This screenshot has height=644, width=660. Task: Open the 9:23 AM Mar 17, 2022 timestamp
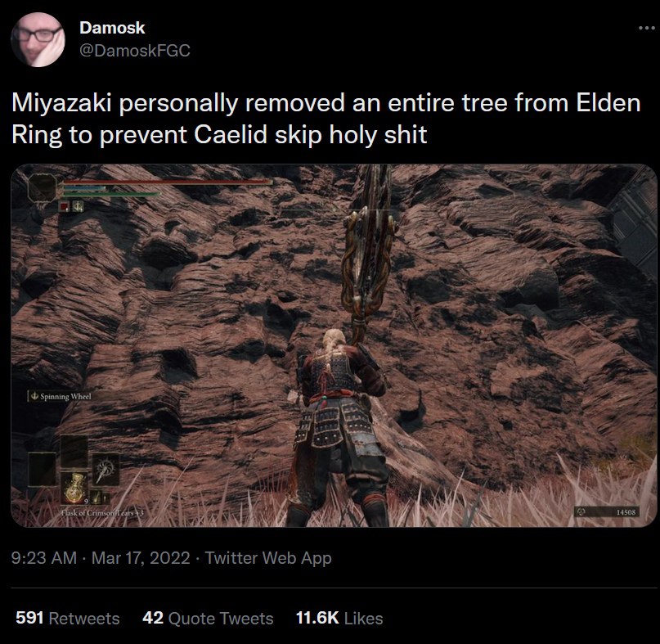pyautogui.click(x=101, y=558)
